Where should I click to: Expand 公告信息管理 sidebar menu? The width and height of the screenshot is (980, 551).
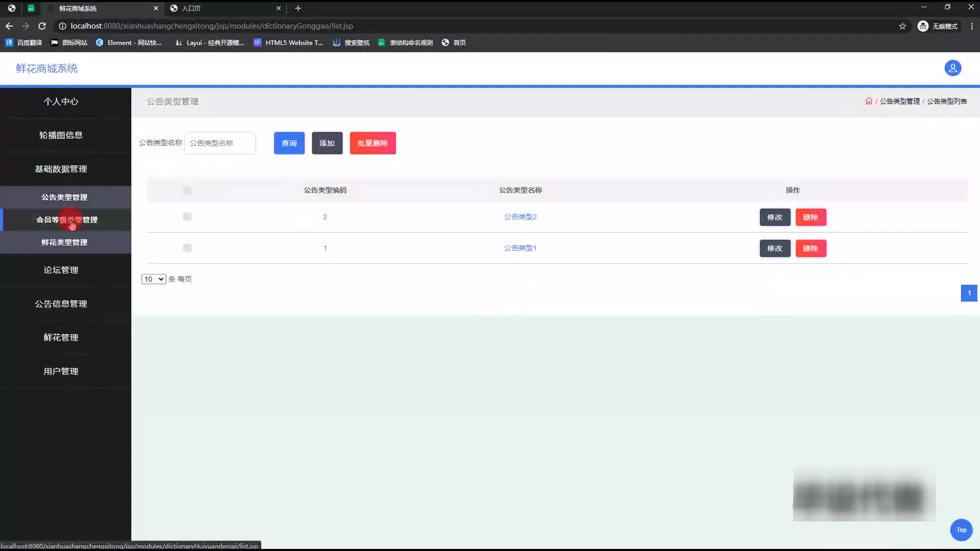pos(61,304)
